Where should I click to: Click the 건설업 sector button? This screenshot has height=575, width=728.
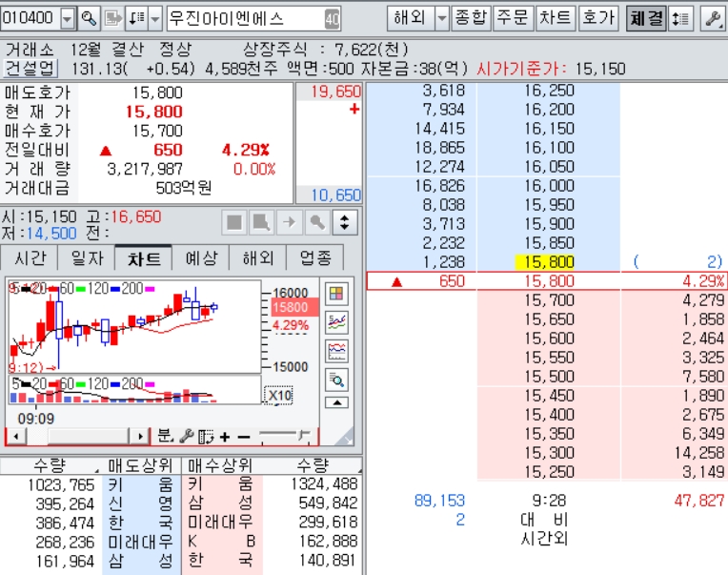pyautogui.click(x=30, y=69)
